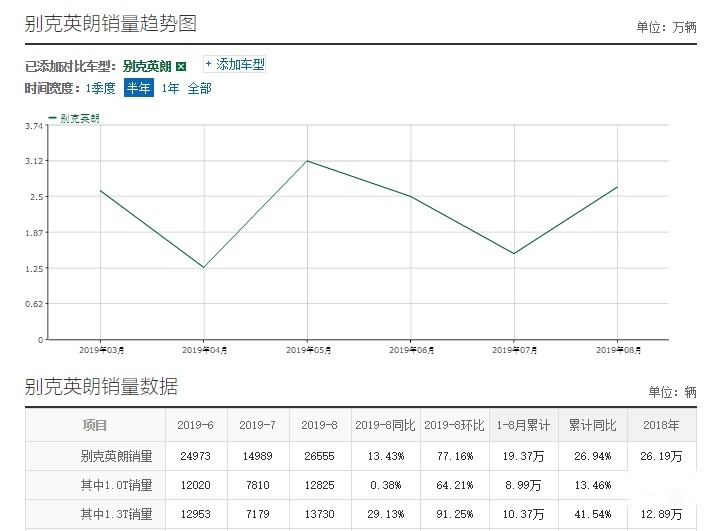Click the 其中1.3T销量 row label
Viewport: 719px width, 531px height.
point(116,514)
